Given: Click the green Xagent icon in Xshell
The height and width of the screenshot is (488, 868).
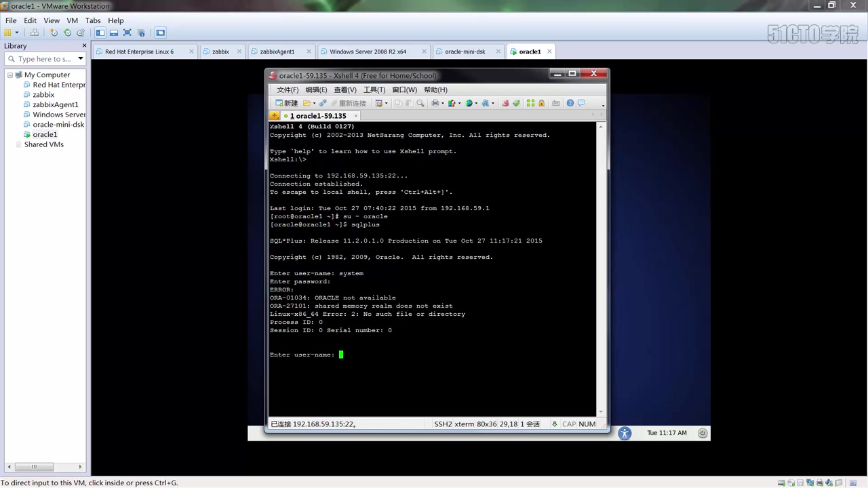Looking at the screenshot, I should click(x=516, y=103).
